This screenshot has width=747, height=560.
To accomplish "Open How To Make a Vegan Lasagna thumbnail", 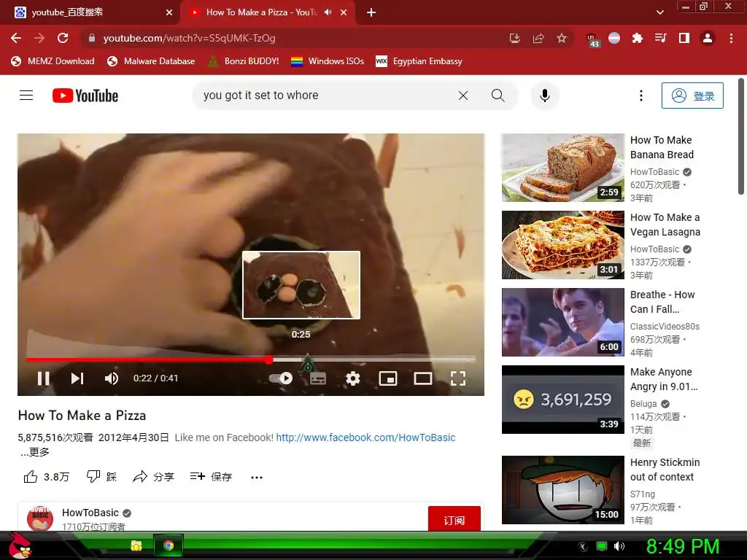I will [x=562, y=245].
